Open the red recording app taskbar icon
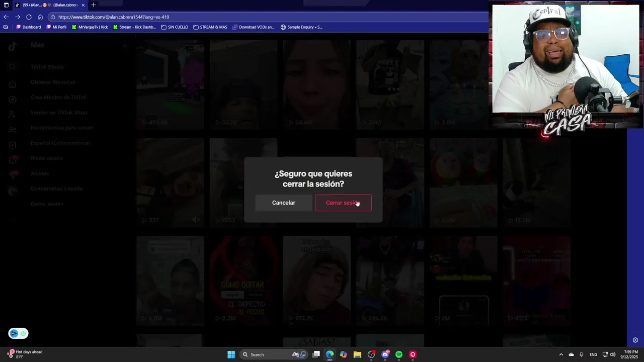 tap(413, 354)
